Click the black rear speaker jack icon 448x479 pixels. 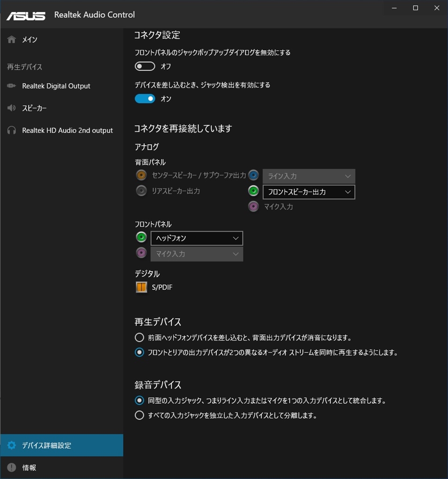[x=141, y=191]
